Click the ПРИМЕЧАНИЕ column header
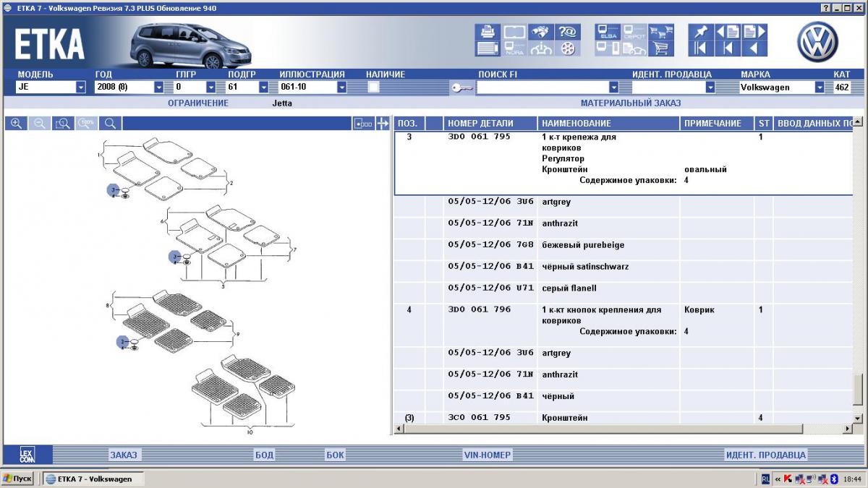Screen dimensions: 868x488 pyautogui.click(x=717, y=124)
